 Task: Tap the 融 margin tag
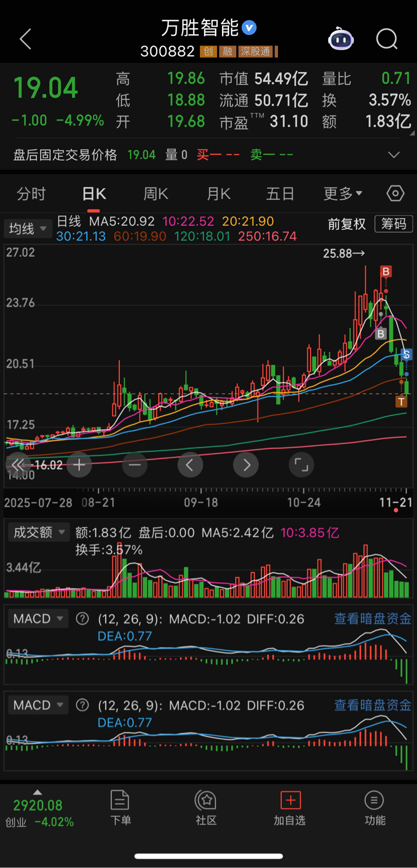tap(228, 52)
